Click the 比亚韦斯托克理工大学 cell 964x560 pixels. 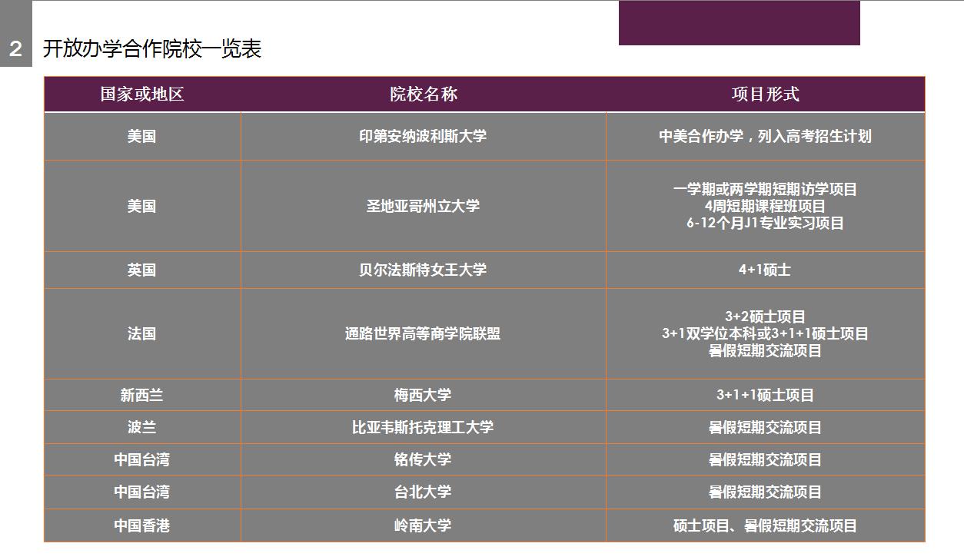[x=423, y=428]
